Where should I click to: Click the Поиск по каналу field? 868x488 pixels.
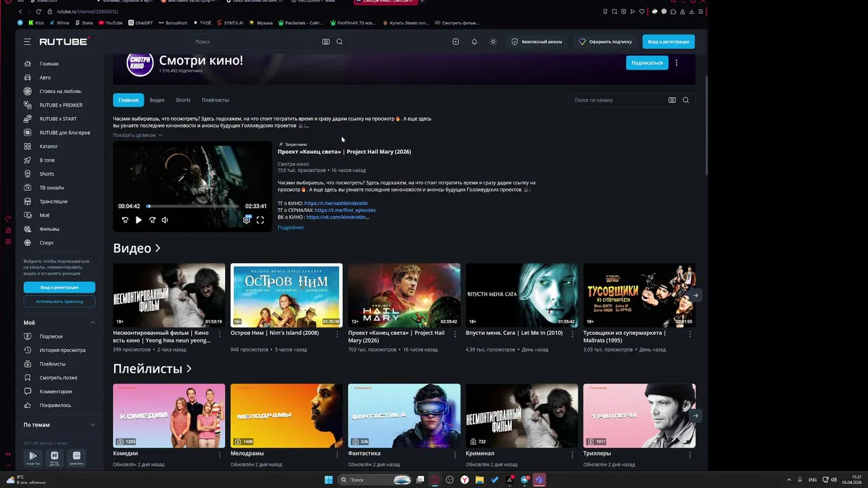618,100
